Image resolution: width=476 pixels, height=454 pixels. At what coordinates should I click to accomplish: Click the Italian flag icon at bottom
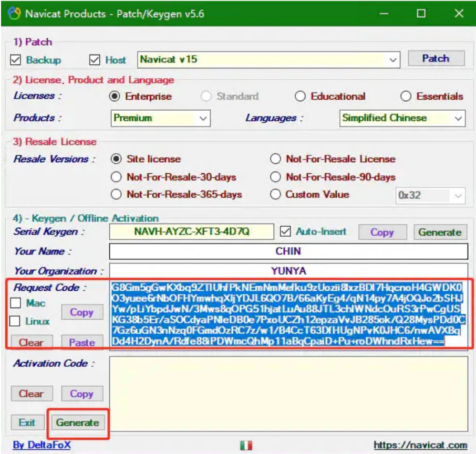[x=246, y=445]
